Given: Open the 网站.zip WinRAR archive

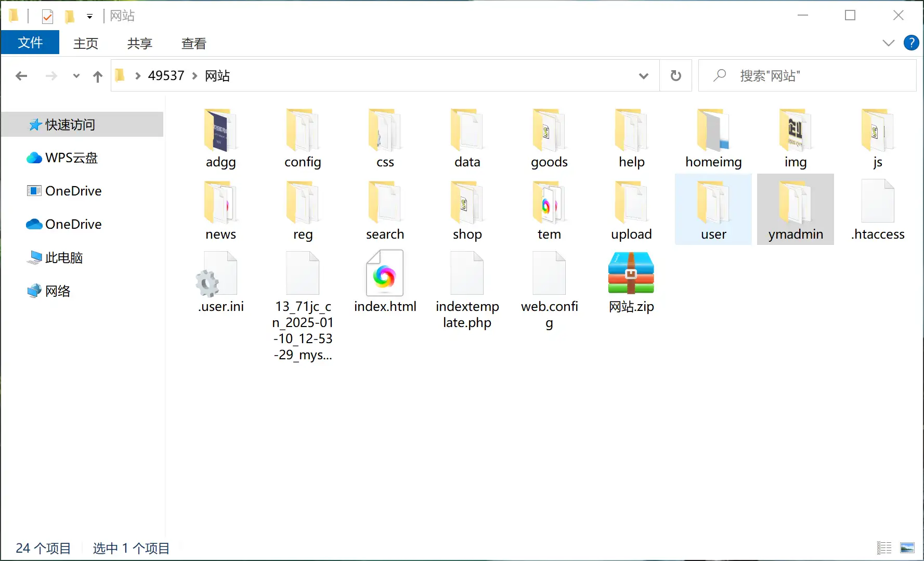Looking at the screenshot, I should click(x=630, y=273).
